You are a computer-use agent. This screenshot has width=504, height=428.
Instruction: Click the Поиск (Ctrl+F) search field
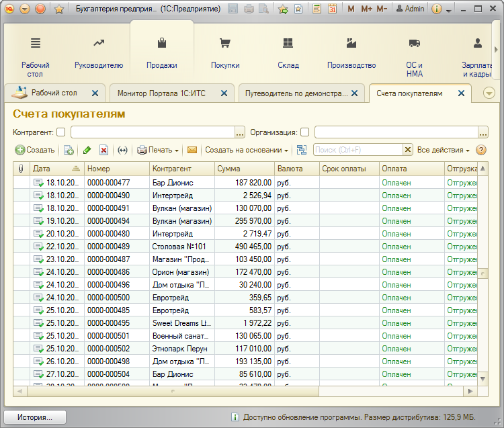(x=358, y=150)
